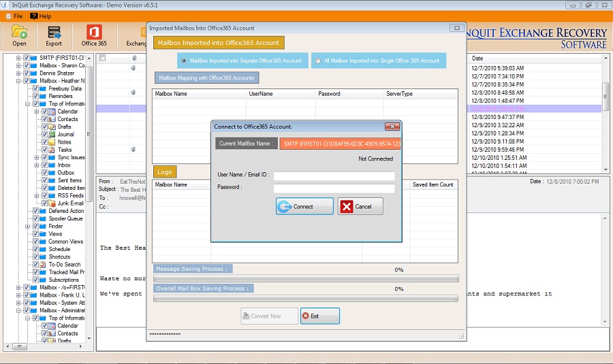Uncheck the Views folder checkbox
Viewport: 613px width, 364px height.
point(35,234)
